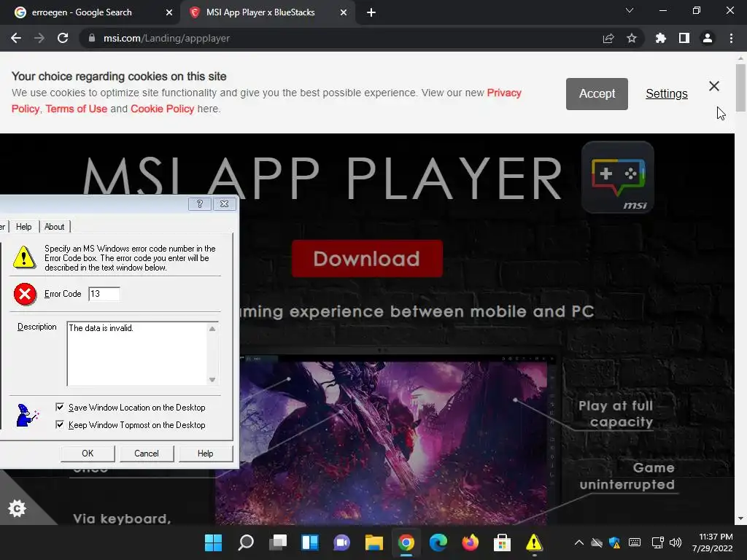Switch to the About tab in dialog
The width and height of the screenshot is (747, 560).
pyautogui.click(x=54, y=227)
